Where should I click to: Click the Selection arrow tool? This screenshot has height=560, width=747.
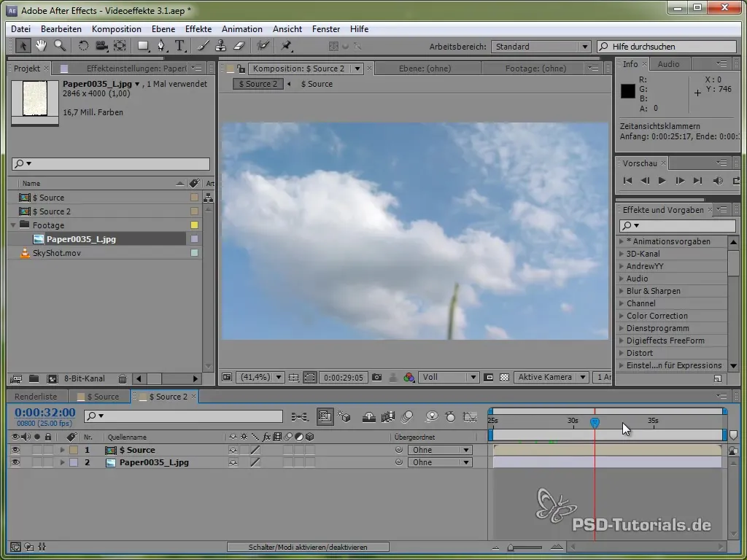(x=23, y=46)
